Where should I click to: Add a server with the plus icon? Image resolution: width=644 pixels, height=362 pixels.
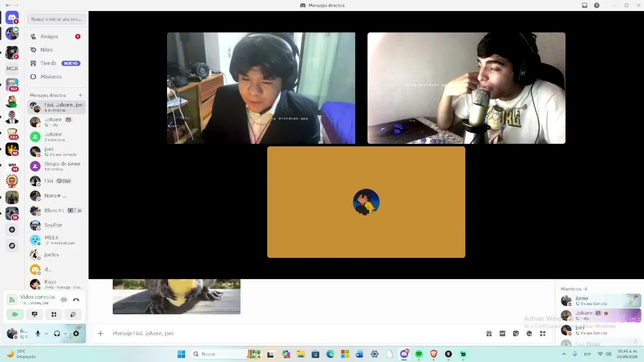pos(12,230)
